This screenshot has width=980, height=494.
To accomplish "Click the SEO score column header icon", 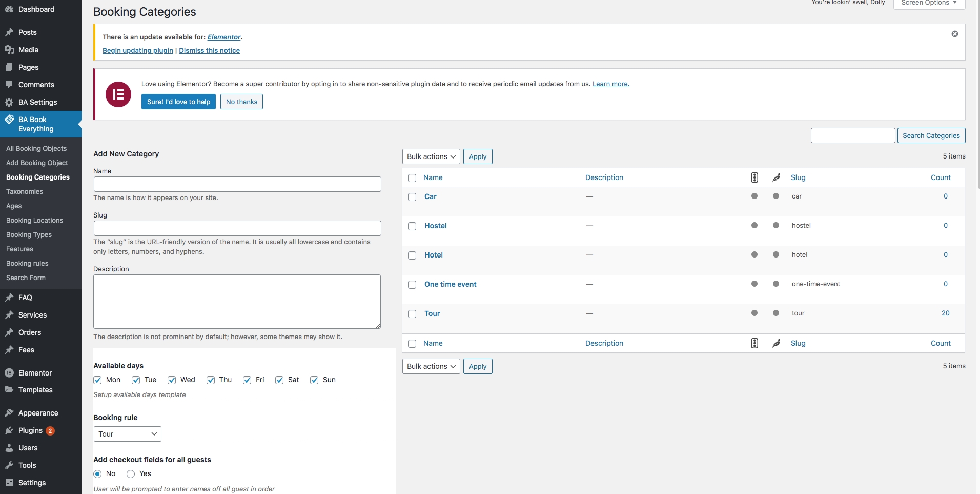I will 754,177.
